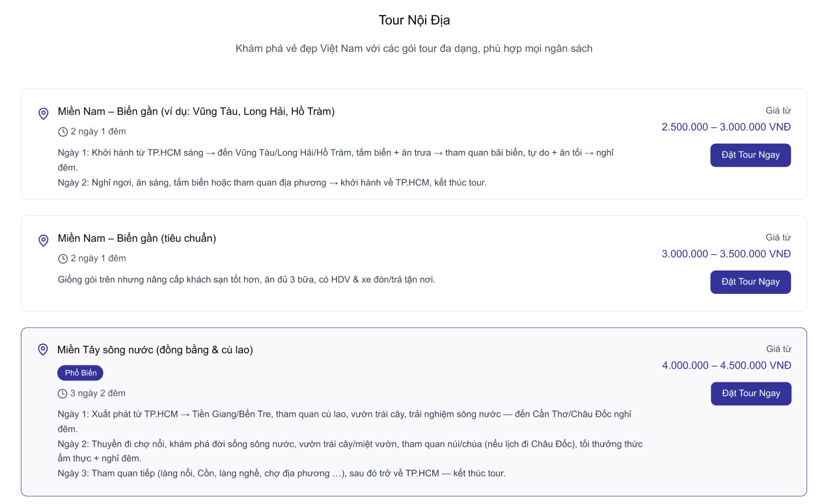Click the tiêu chuẩn package description text
The width and height of the screenshot is (828, 504).
coord(246,280)
